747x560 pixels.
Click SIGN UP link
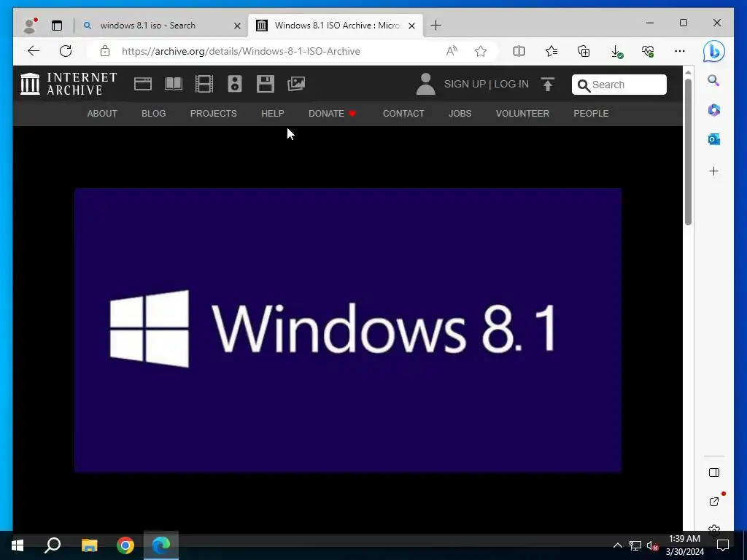pyautogui.click(x=465, y=85)
